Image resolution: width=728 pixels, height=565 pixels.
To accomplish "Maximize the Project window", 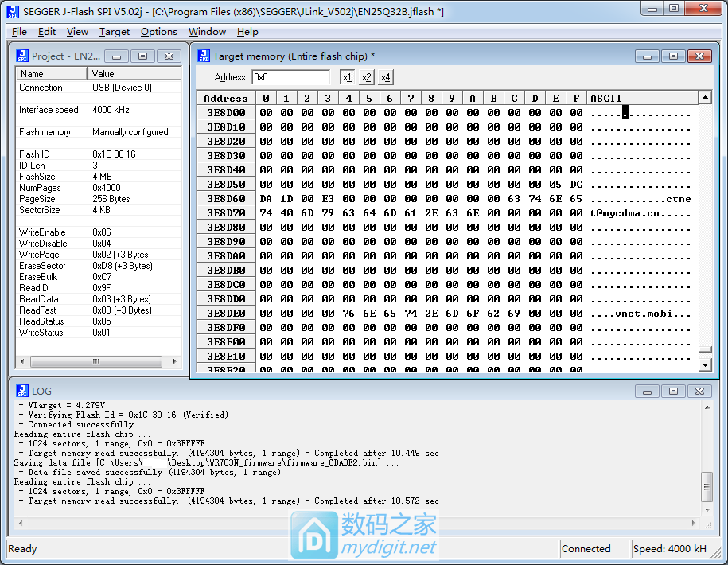I will click(x=143, y=56).
